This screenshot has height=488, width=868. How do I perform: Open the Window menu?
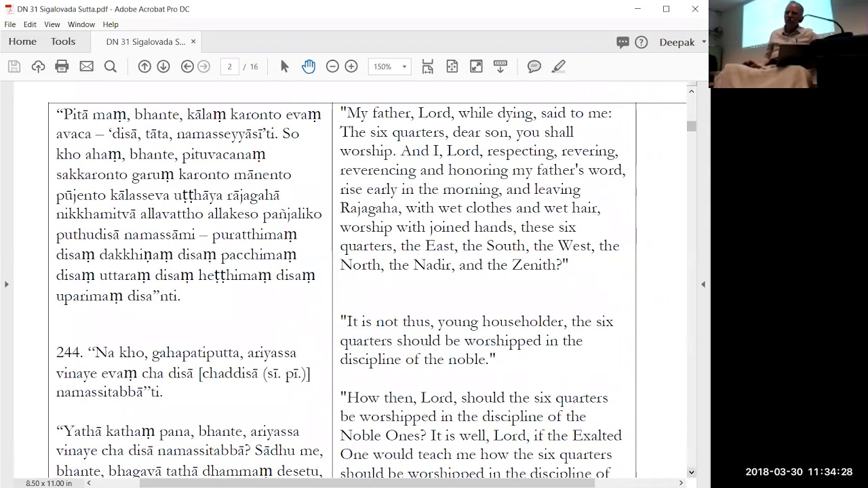pyautogui.click(x=81, y=24)
